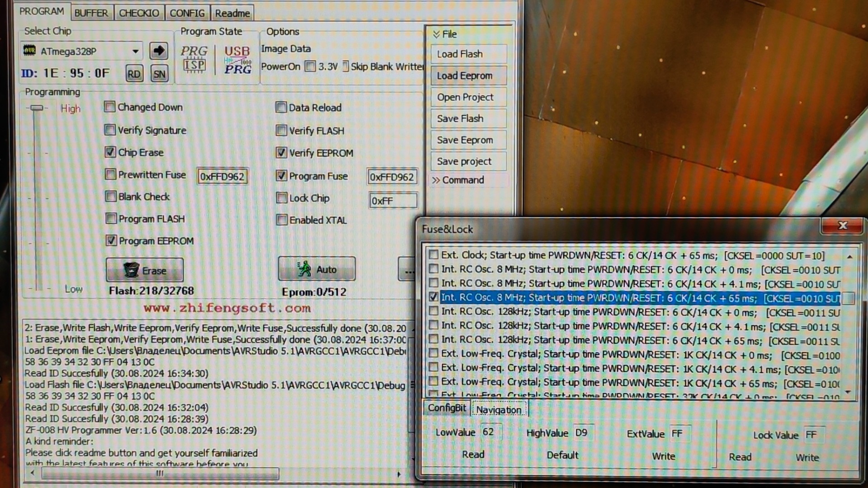Image resolution: width=868 pixels, height=488 pixels.
Task: Toggle the Enabled XTAL checkbox
Action: (x=282, y=220)
